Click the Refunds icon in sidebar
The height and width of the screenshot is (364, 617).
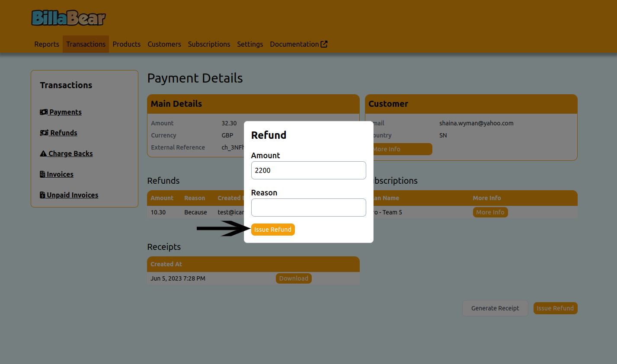44,133
